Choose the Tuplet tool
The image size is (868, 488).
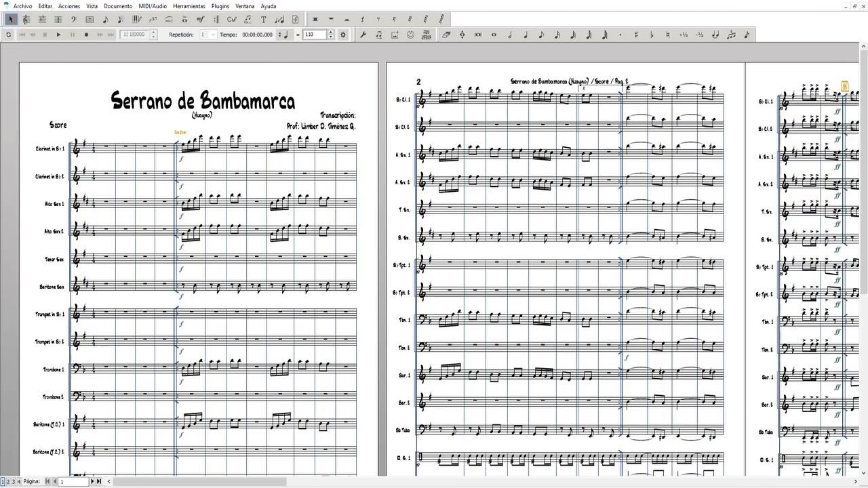[153, 19]
